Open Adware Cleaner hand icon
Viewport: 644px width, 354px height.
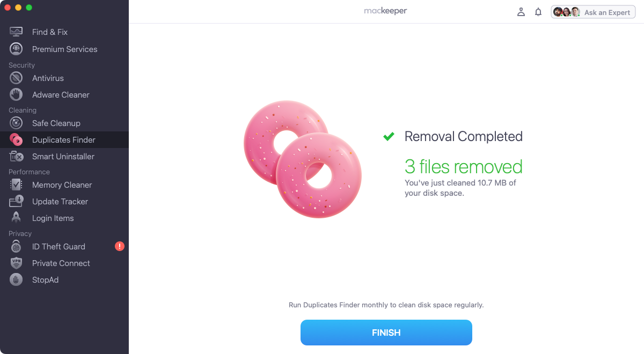click(x=16, y=94)
